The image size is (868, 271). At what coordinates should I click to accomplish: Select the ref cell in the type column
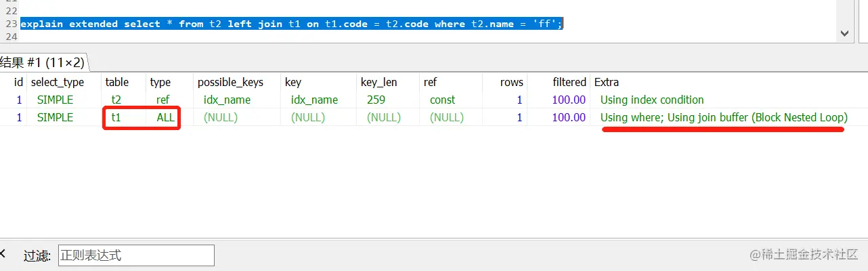162,100
